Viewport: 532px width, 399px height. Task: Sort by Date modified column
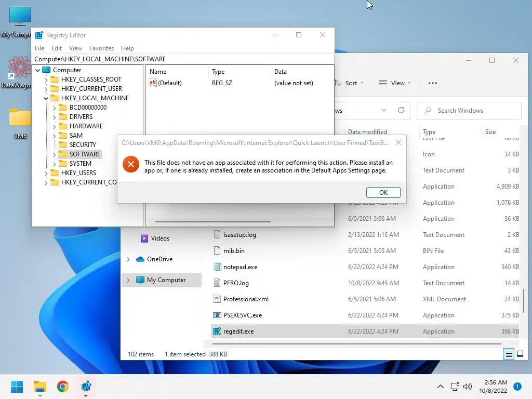367,131
